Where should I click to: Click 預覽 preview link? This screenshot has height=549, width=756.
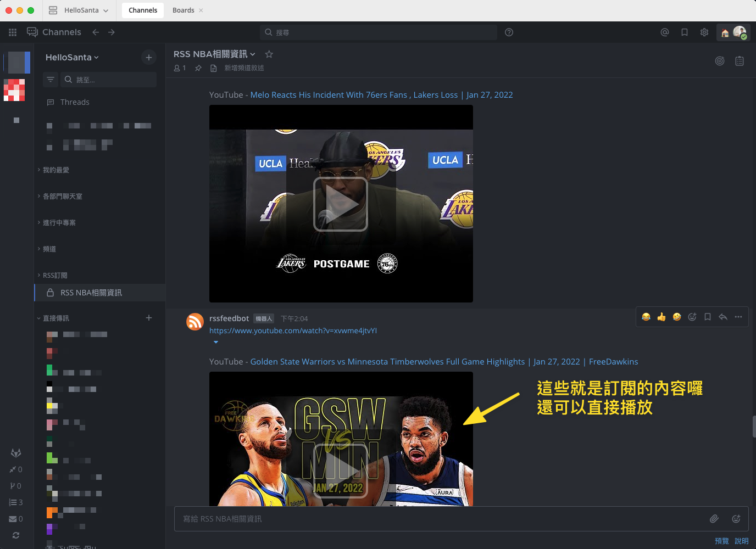pos(722,541)
